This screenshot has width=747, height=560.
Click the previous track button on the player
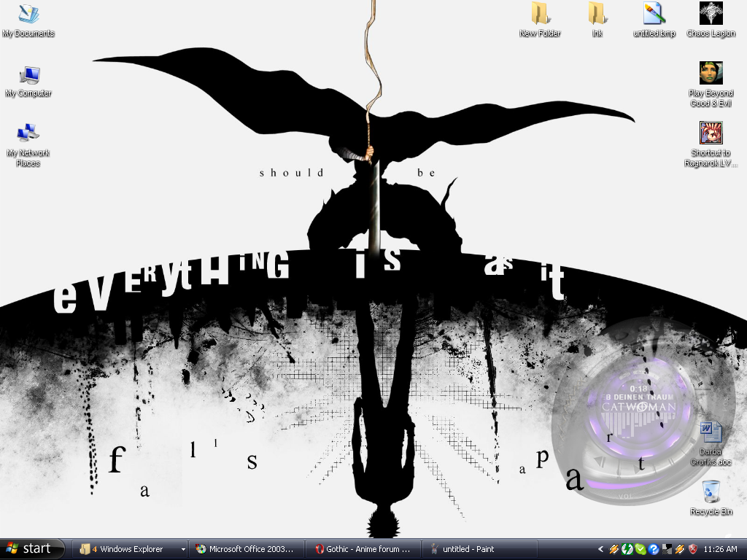[601, 461]
